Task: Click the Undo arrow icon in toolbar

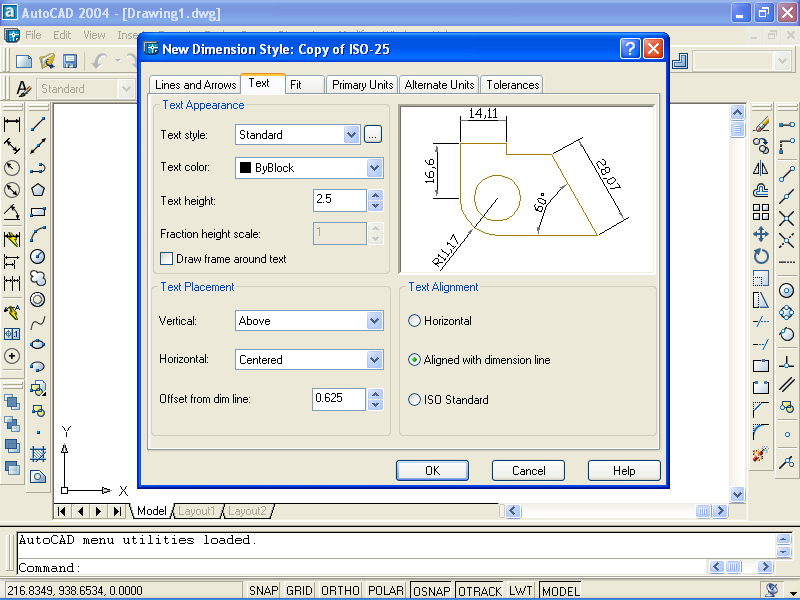Action: point(99,62)
